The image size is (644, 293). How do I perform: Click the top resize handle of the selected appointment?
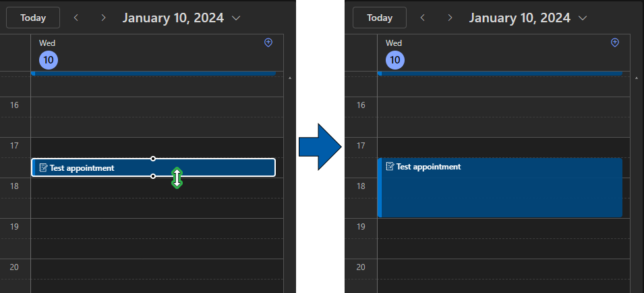pos(153,159)
